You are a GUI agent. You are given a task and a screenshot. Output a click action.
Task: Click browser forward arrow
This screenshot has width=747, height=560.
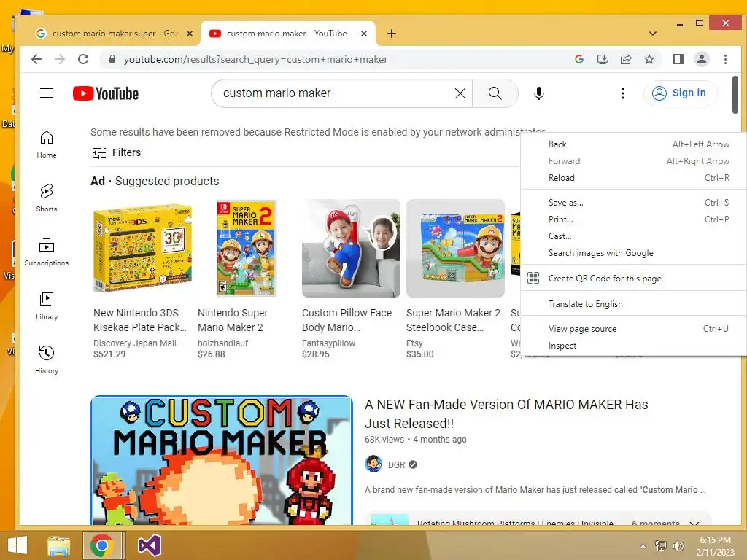(60, 59)
